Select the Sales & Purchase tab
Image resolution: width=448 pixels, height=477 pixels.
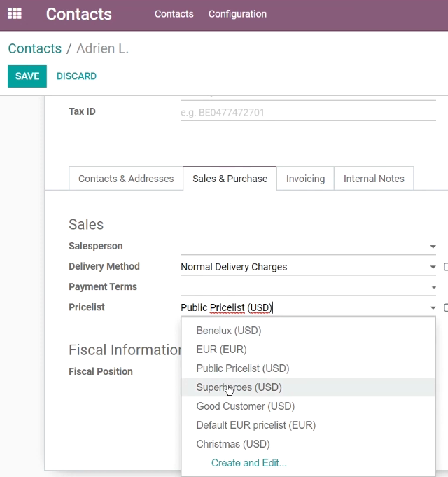pos(230,179)
